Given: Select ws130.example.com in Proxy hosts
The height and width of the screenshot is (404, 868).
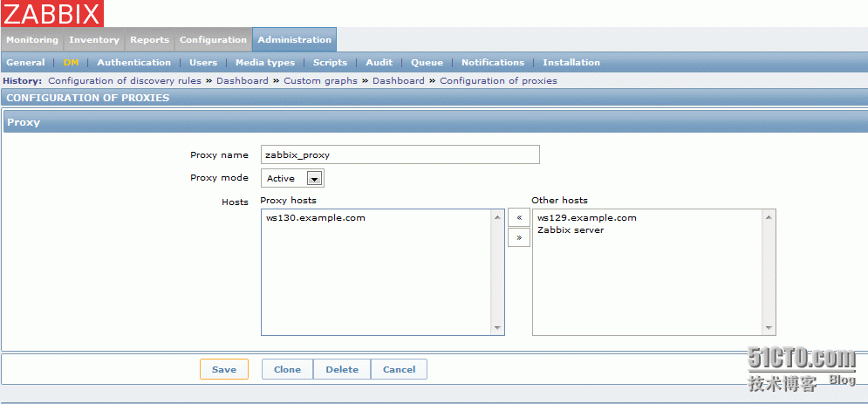Looking at the screenshot, I should pos(316,218).
